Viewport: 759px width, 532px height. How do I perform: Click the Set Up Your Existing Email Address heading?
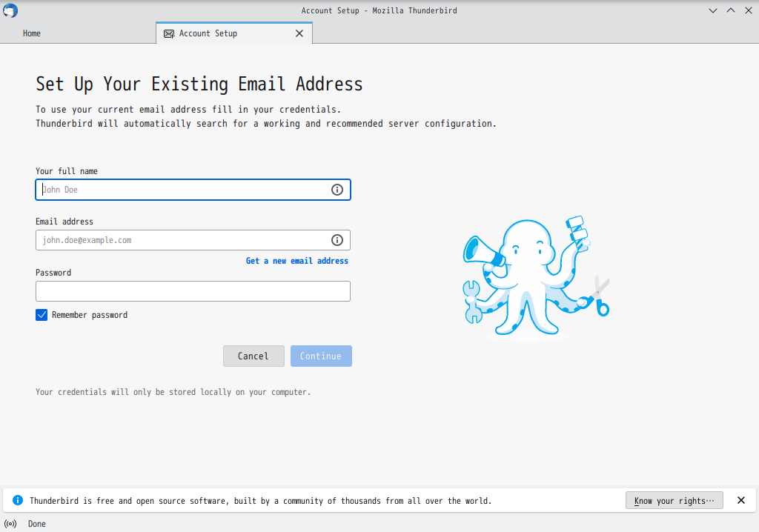(199, 84)
